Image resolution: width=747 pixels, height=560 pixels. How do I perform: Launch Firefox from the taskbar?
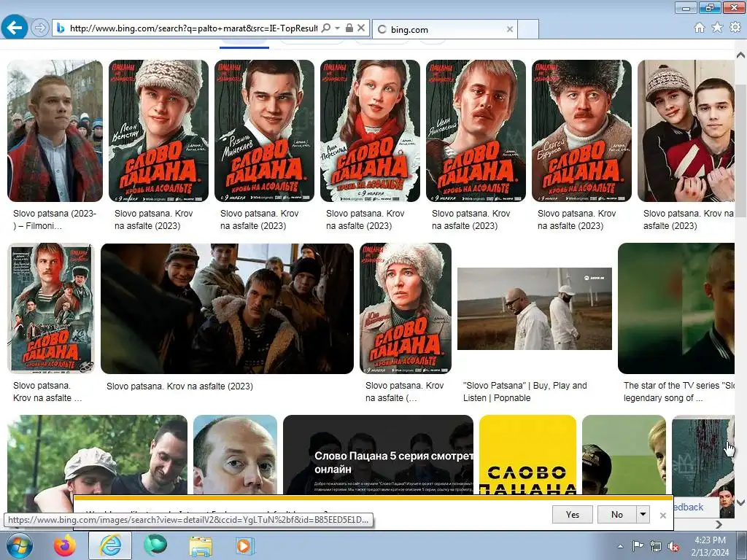[x=65, y=545]
